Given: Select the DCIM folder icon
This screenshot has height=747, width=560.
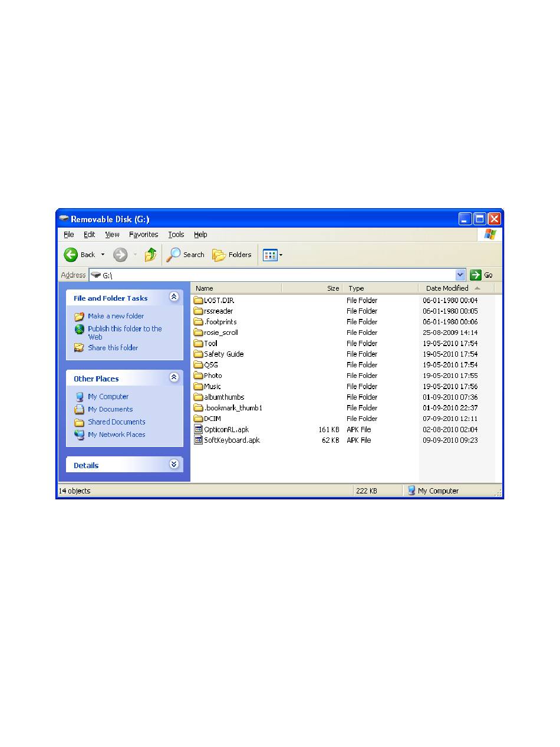Looking at the screenshot, I should pos(198,419).
